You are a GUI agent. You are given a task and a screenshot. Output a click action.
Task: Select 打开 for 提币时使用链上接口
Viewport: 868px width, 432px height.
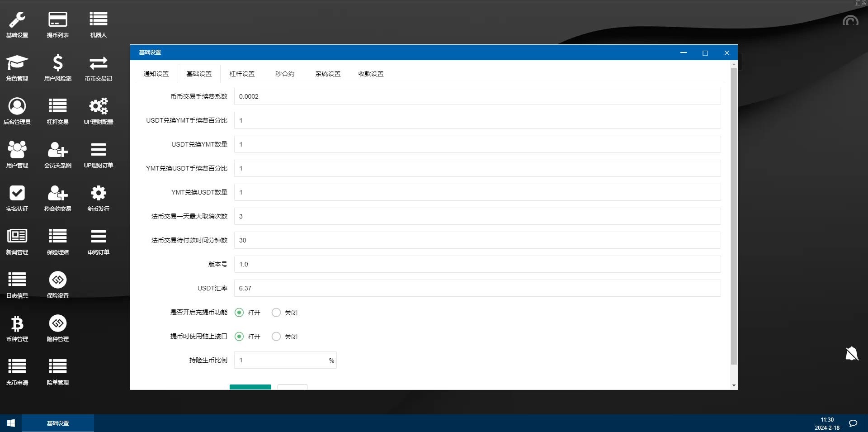click(239, 336)
